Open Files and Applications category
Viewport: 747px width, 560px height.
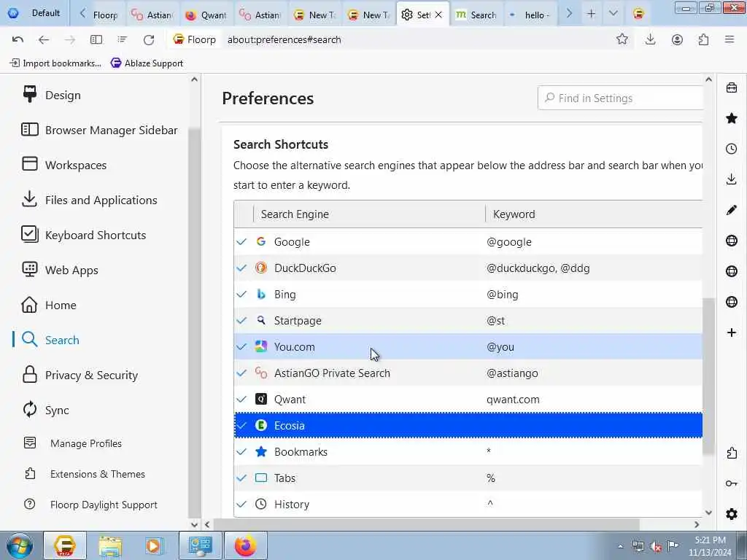coord(90,200)
